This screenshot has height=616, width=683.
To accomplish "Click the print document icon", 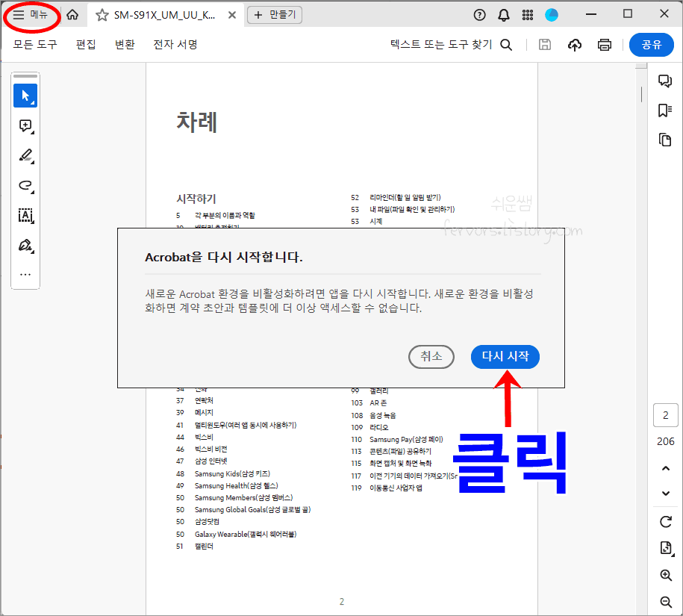I will pyautogui.click(x=605, y=45).
